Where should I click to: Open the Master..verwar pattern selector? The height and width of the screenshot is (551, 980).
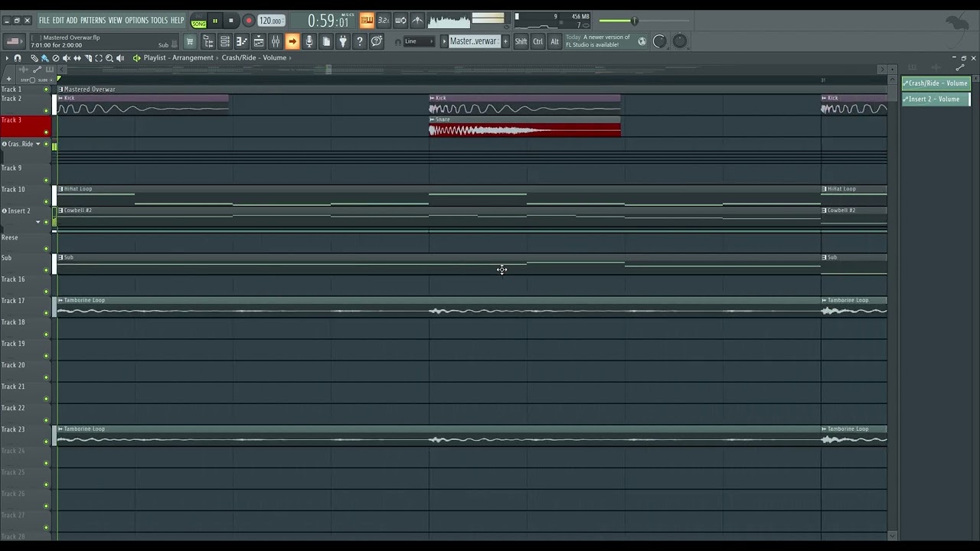(474, 41)
